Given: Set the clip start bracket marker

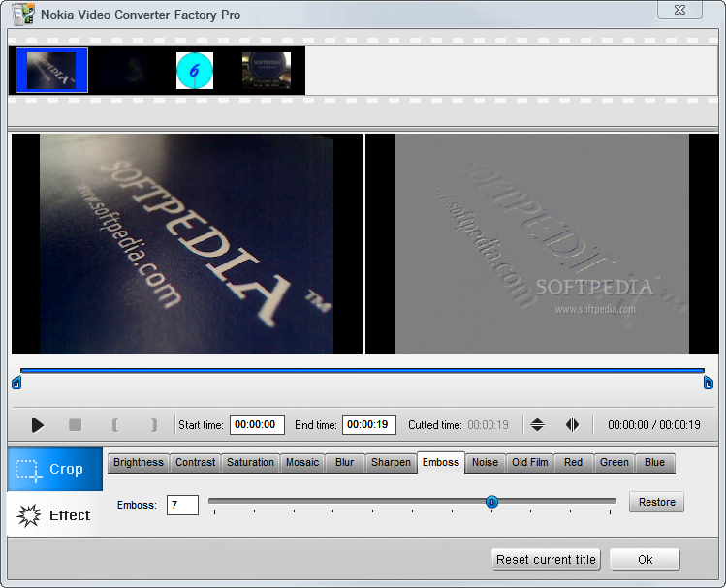Looking at the screenshot, I should point(115,424).
